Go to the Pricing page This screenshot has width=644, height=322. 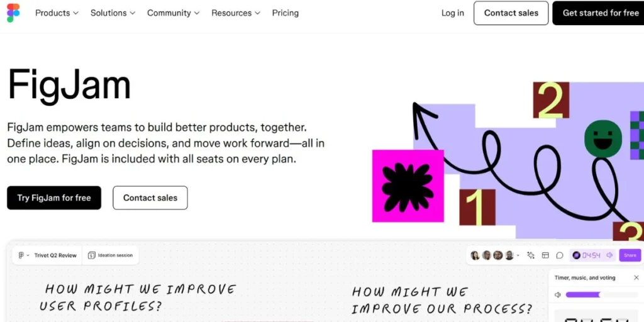[286, 13]
